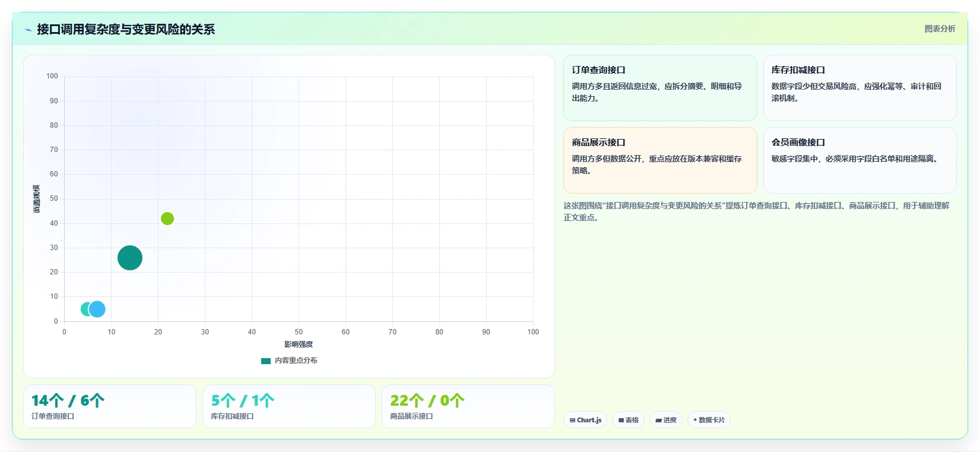
Task: Toggle the 内容重点分布 legend swatch
Action: (x=266, y=361)
